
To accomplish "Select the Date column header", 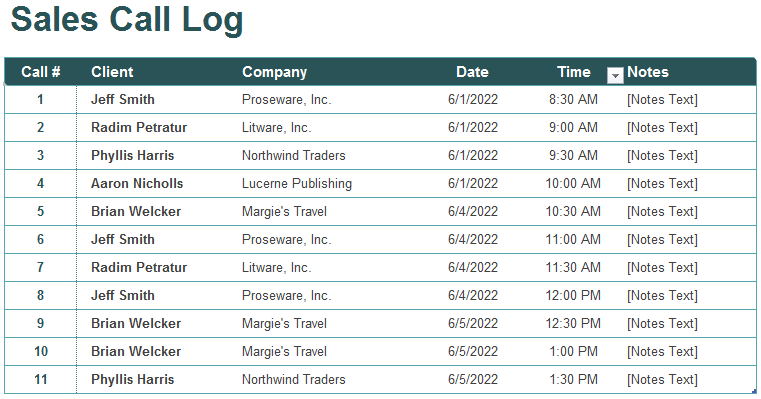I will 472,72.
